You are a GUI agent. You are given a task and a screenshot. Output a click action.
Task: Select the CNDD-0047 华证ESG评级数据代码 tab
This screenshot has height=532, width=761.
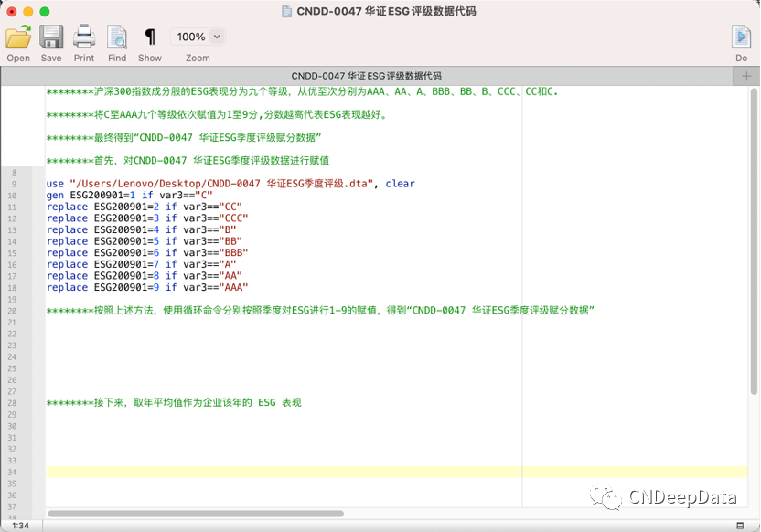pos(367,76)
